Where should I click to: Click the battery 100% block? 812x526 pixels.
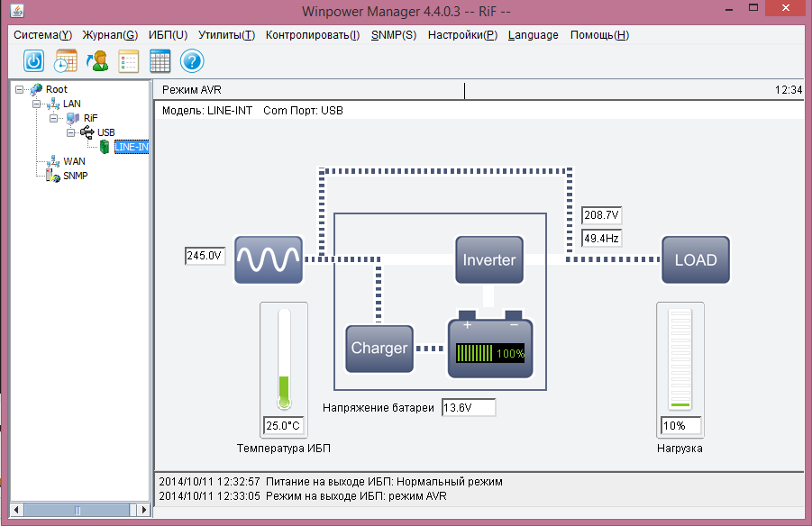490,344
